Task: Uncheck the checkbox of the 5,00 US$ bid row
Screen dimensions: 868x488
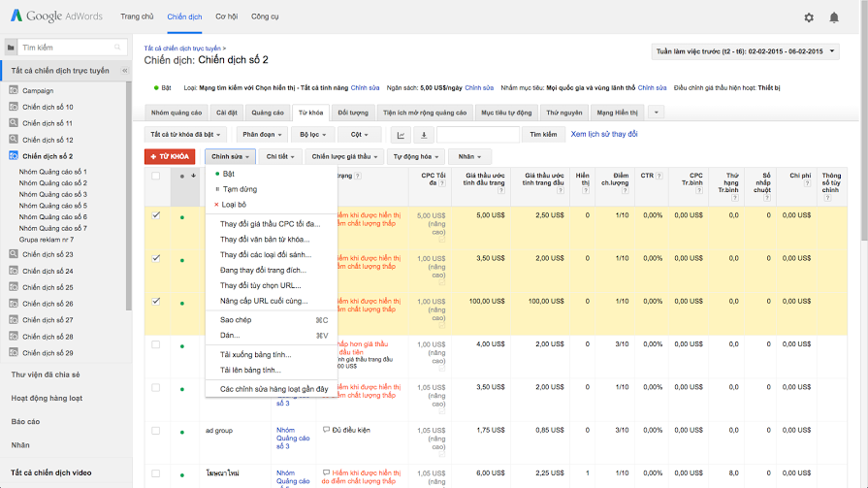Action: [156, 215]
